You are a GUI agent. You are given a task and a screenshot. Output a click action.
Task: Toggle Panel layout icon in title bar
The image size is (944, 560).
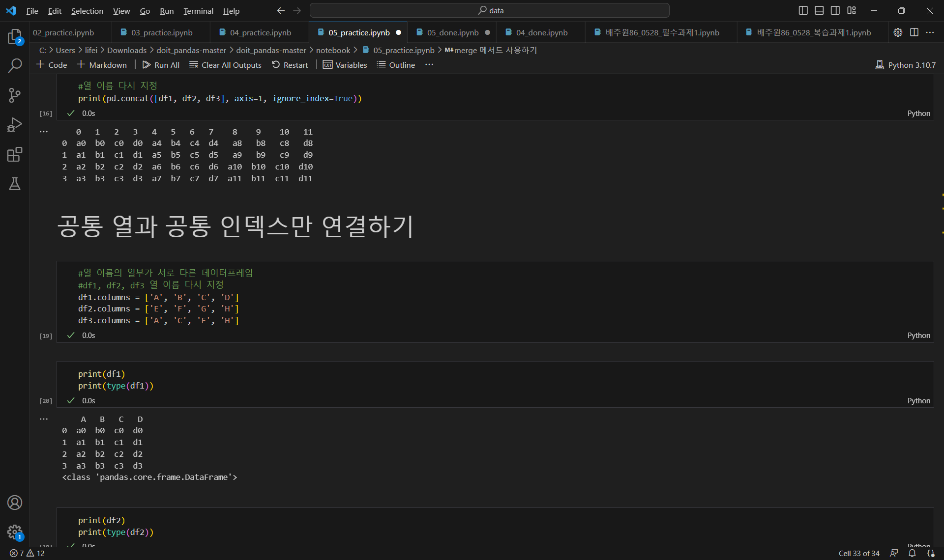pos(819,10)
